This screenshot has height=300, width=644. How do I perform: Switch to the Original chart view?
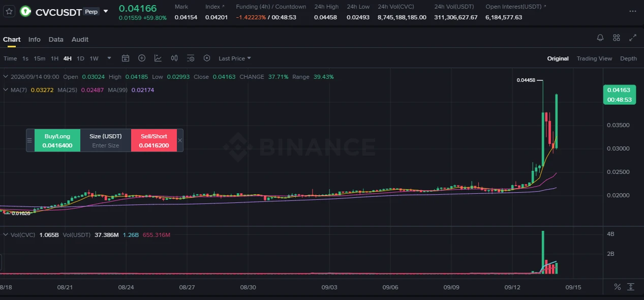click(x=558, y=58)
